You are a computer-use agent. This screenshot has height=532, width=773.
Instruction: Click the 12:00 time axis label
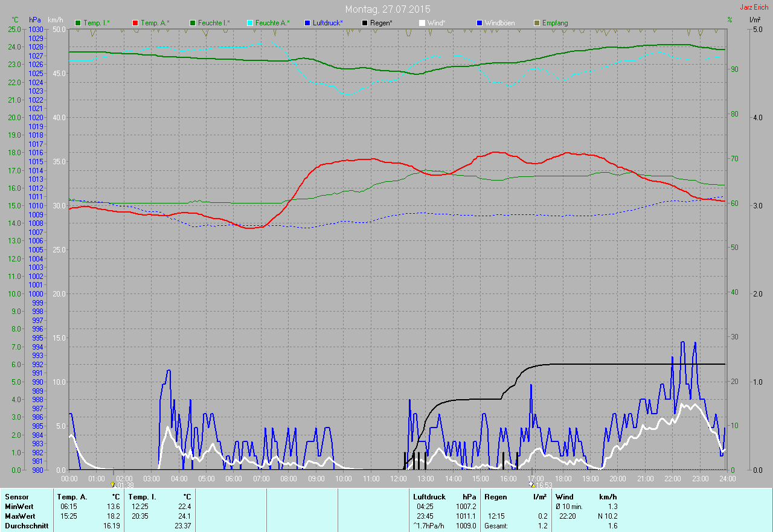pyautogui.click(x=398, y=478)
